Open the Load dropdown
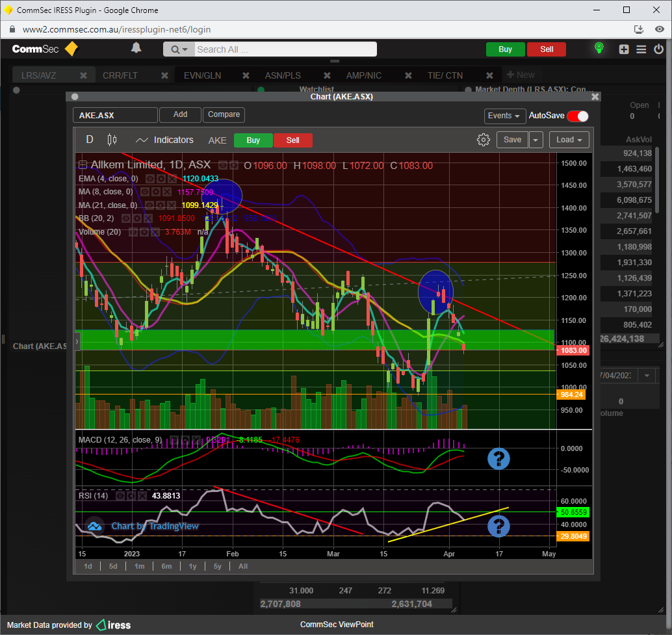This screenshot has height=635, width=672. point(569,140)
